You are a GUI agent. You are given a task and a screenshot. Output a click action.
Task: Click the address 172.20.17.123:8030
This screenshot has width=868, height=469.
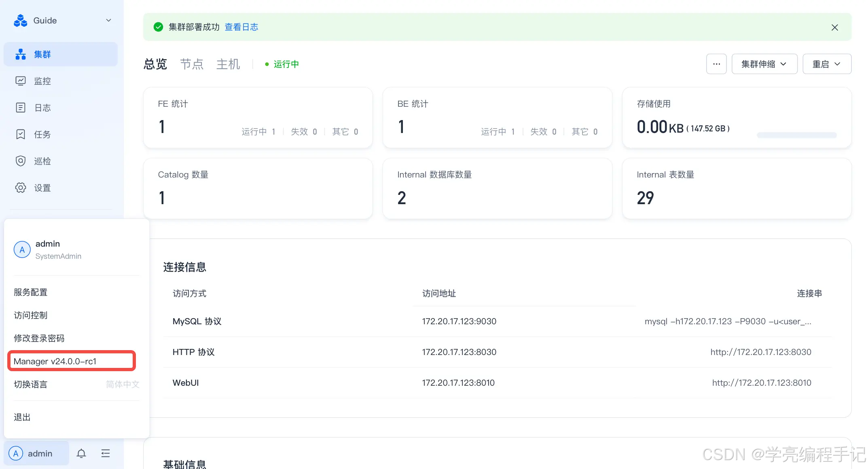pos(459,352)
